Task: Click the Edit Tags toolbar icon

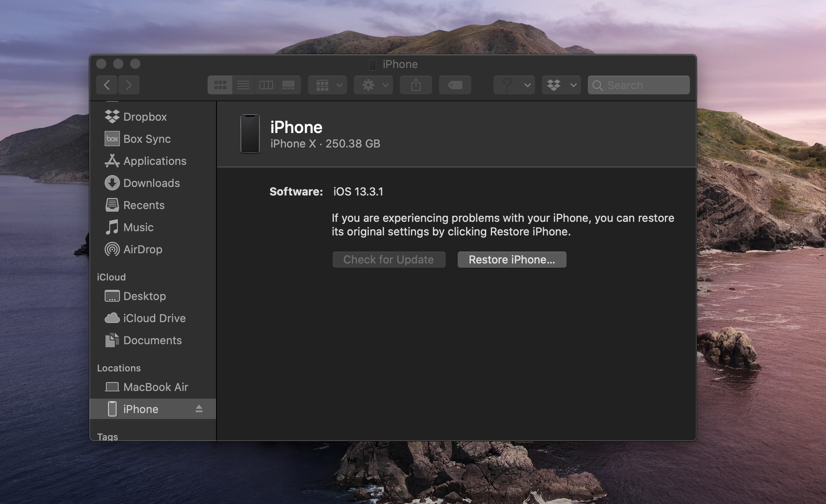Action: (455, 85)
